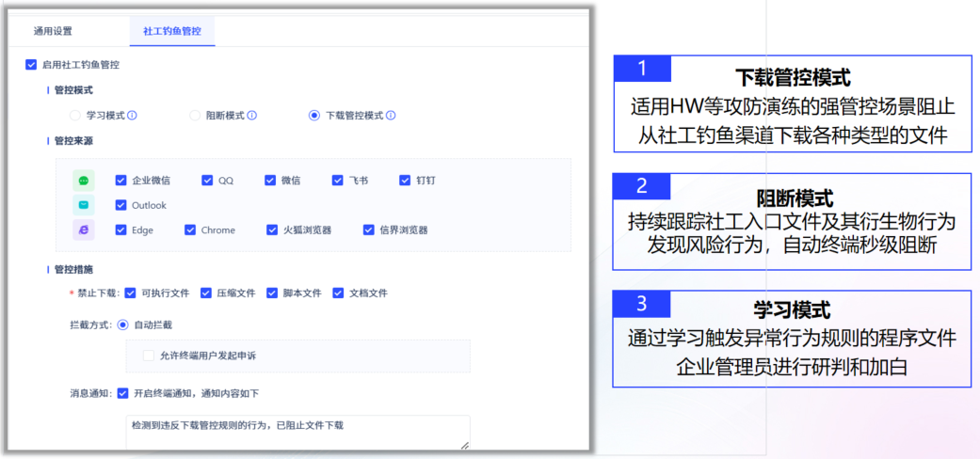Click the info icon beside 阻断模式

point(252,116)
